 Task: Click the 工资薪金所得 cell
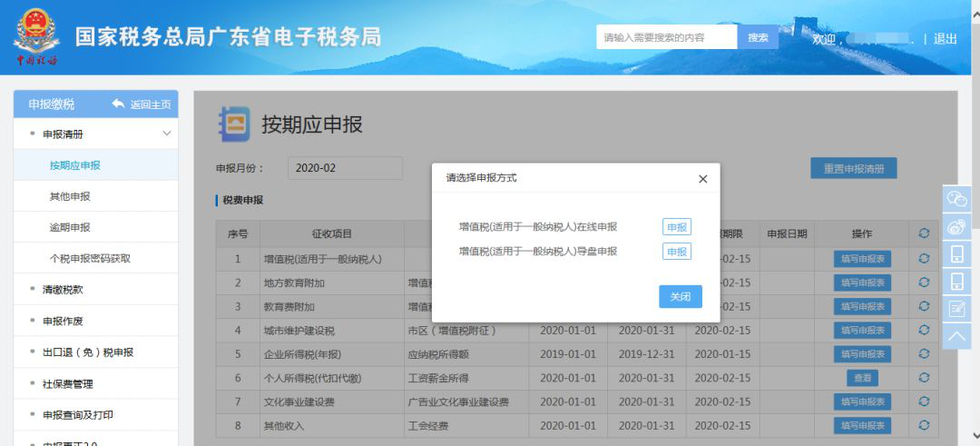(466, 378)
